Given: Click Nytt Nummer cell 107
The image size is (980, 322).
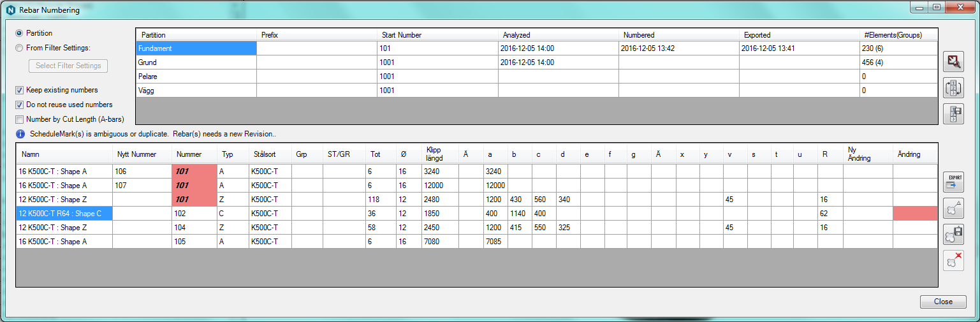Looking at the screenshot, I should (x=142, y=186).
